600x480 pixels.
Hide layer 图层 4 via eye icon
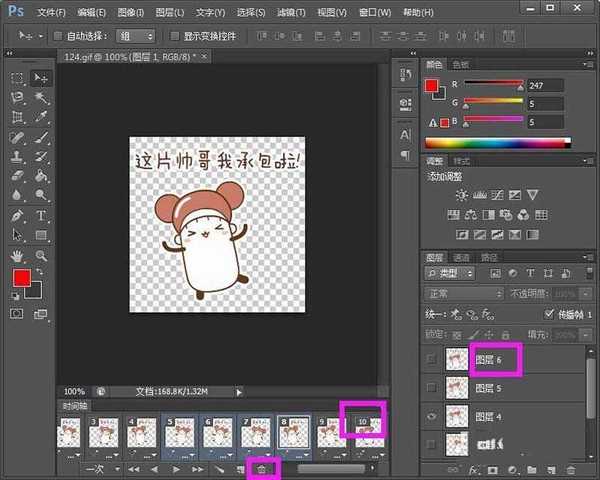coord(431,415)
